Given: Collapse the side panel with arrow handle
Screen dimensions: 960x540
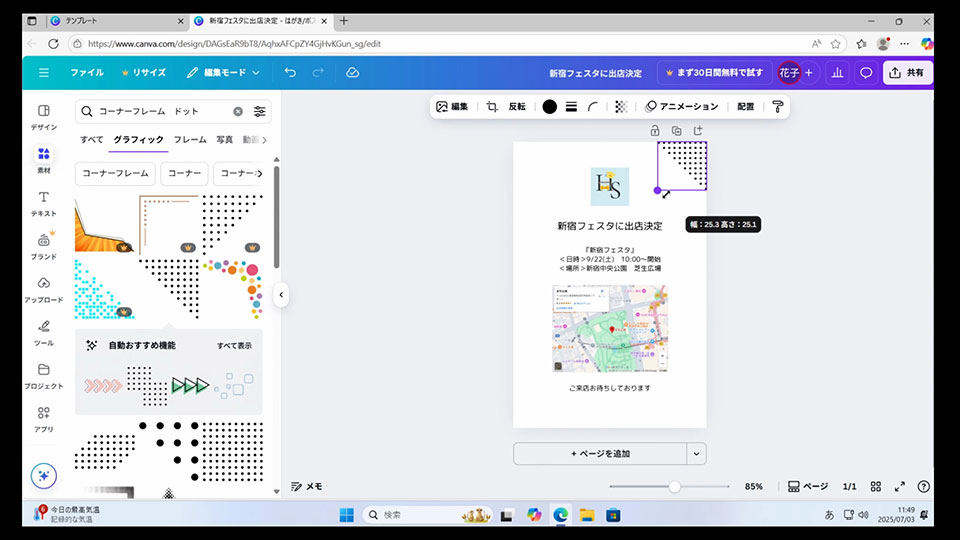Looking at the screenshot, I should coord(281,294).
